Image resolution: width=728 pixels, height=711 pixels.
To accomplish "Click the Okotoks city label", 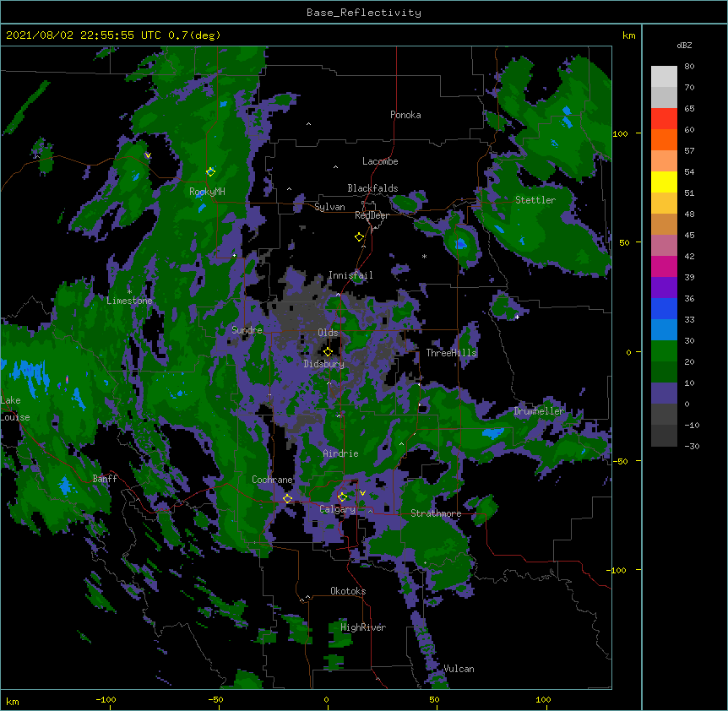I will [x=348, y=591].
